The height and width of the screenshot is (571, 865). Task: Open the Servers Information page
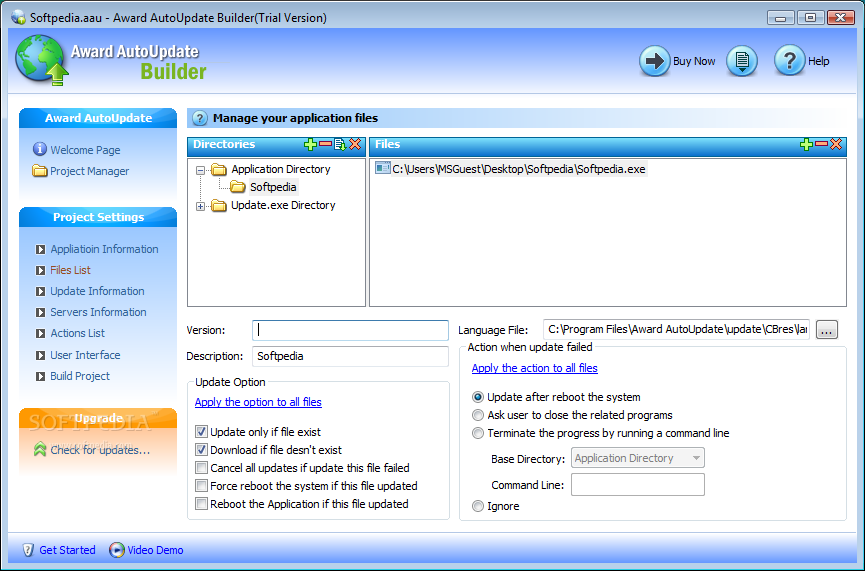tap(98, 312)
